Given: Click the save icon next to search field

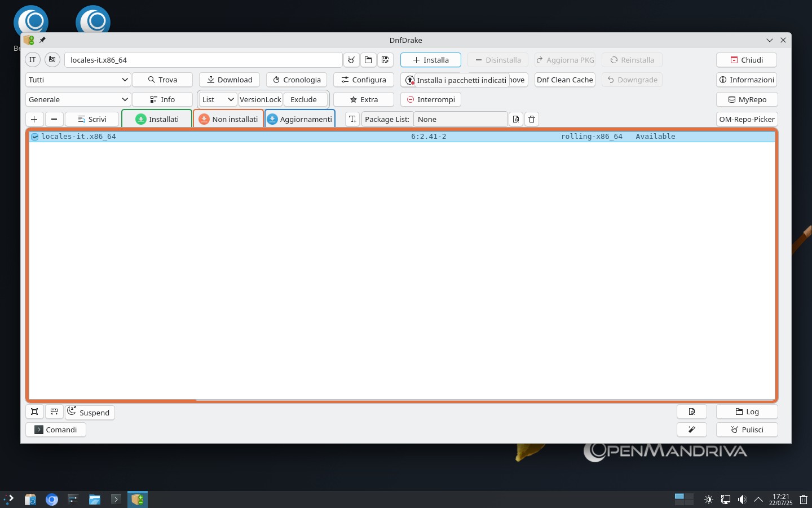Looking at the screenshot, I should [385, 60].
